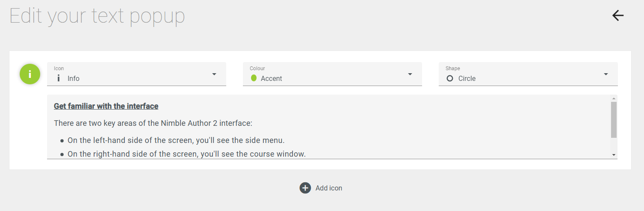Click the green Accent colour dot
Screen dimensions: 644x211
pyautogui.click(x=254, y=78)
